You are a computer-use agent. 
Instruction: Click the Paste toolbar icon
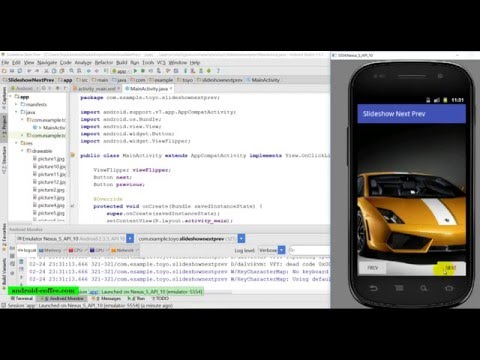pos(62,71)
